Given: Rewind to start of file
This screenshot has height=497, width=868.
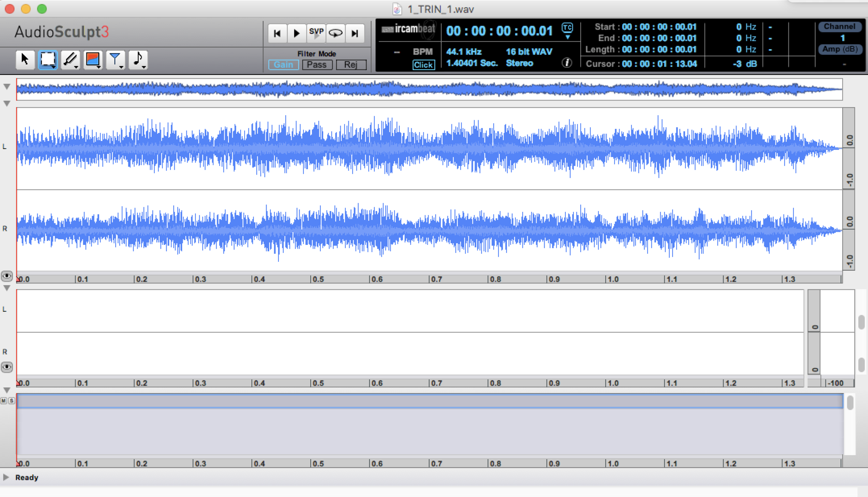Looking at the screenshot, I should [x=277, y=33].
